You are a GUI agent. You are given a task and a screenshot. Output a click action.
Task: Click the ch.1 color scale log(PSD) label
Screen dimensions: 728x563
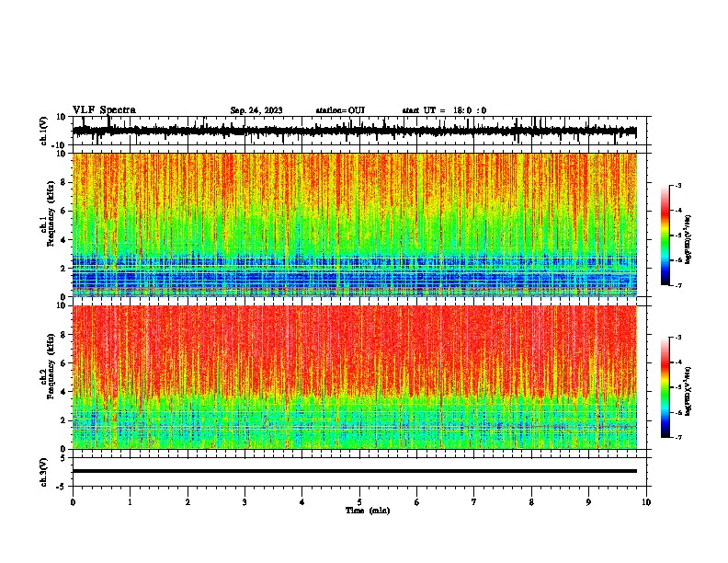[x=688, y=239]
